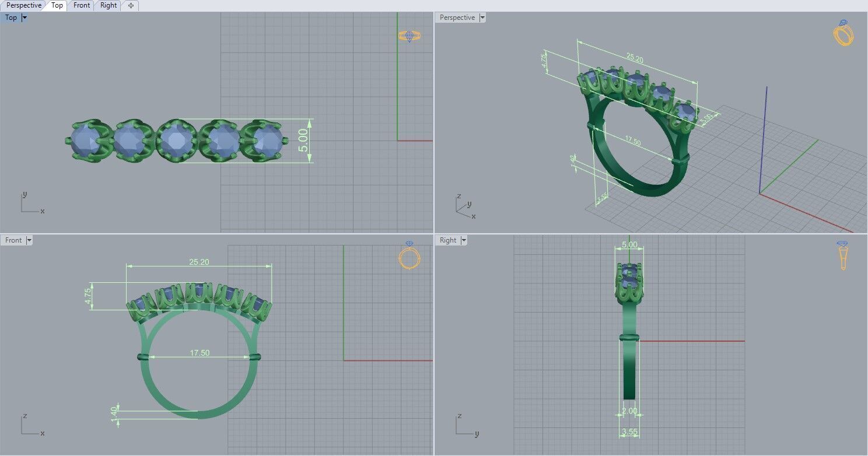Select the 17.50 dimension in Perspective viewport
The image size is (868, 456).
(632, 142)
